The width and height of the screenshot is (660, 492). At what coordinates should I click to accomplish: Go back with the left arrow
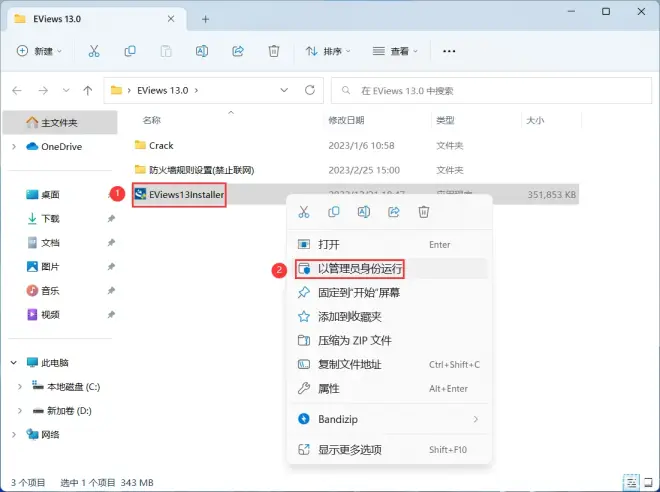click(x=17, y=90)
